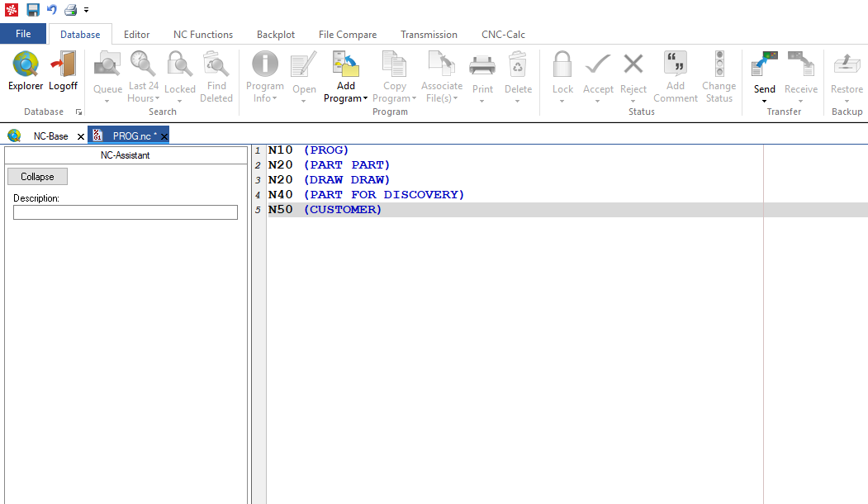This screenshot has width=868, height=504.
Task: Expand the Last 24 Hours dropdown arrow
Action: (x=157, y=98)
